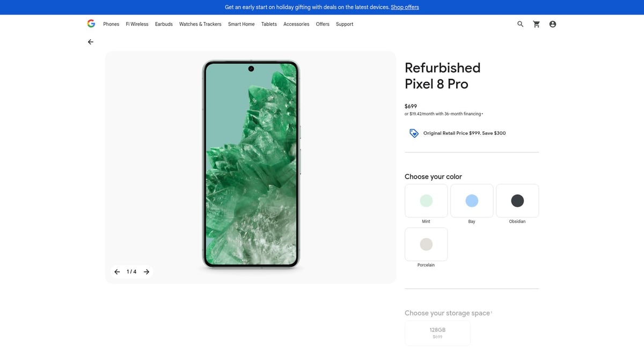The height and width of the screenshot is (362, 644).
Task: Go to the previous product photo
Action: click(116, 271)
